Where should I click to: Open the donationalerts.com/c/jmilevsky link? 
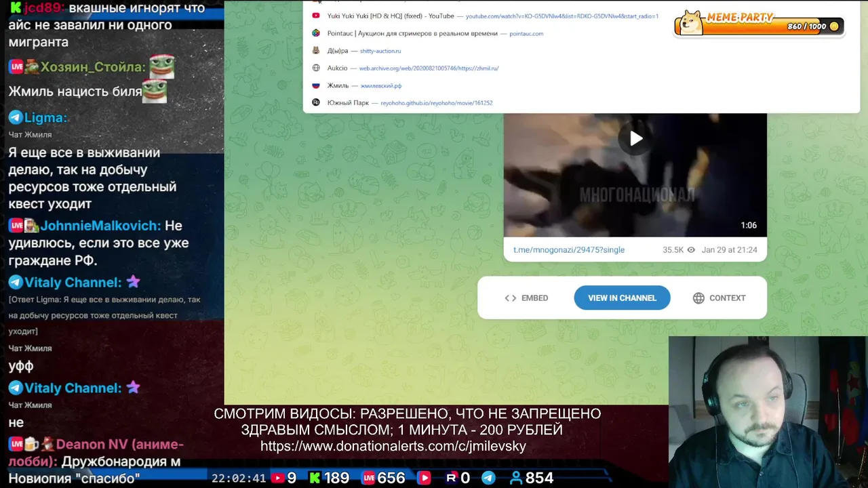[393, 446]
